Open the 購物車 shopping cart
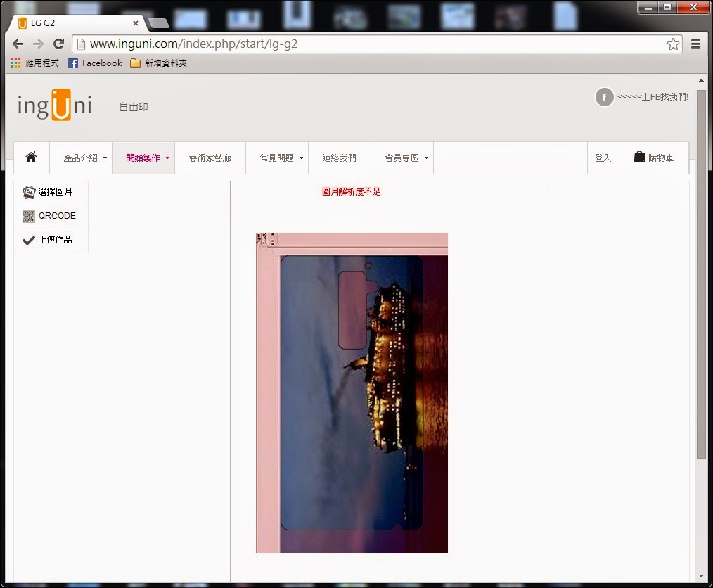The image size is (713, 588). coord(654,158)
